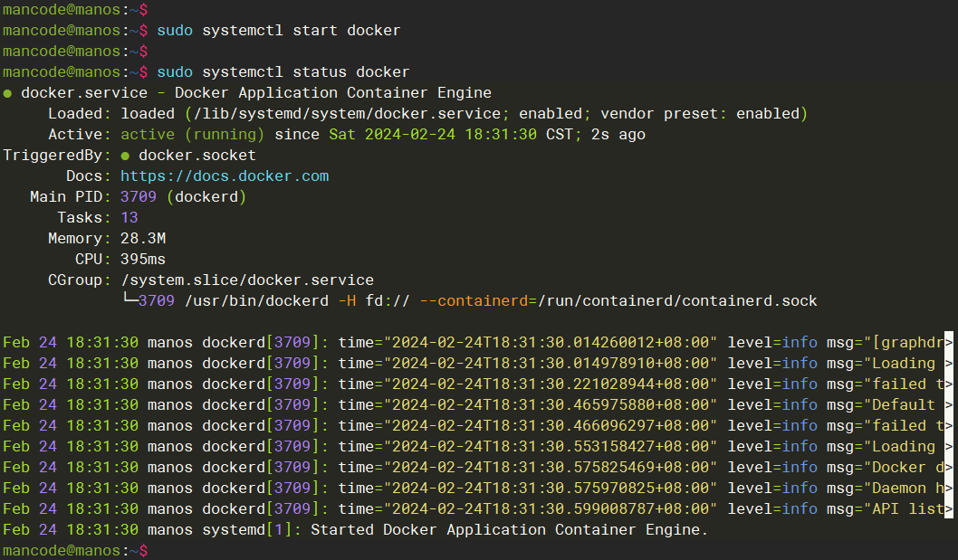This screenshot has height=560, width=958.
Task: Click the Memory value 28.3M
Action: click(x=143, y=239)
